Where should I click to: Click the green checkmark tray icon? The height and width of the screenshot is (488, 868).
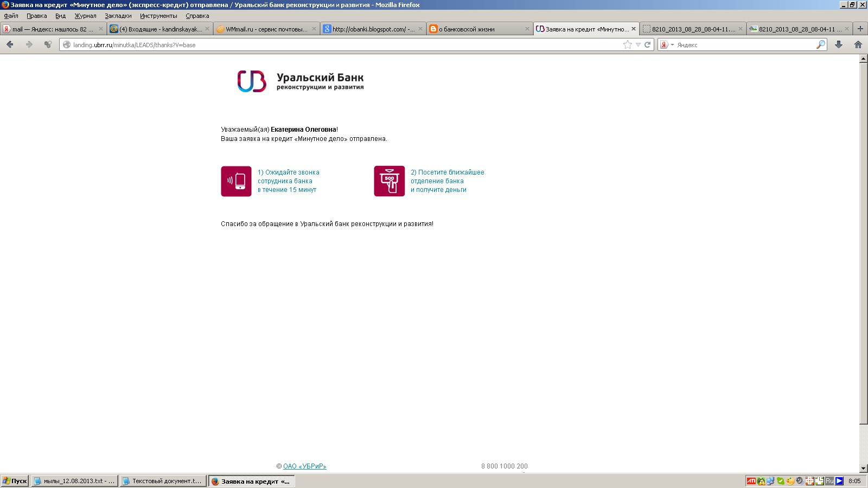coord(780,481)
